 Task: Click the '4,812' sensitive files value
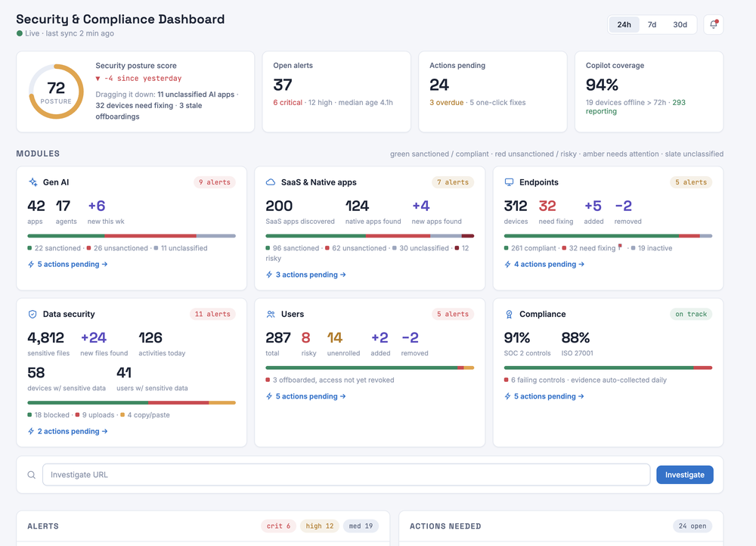(45, 337)
